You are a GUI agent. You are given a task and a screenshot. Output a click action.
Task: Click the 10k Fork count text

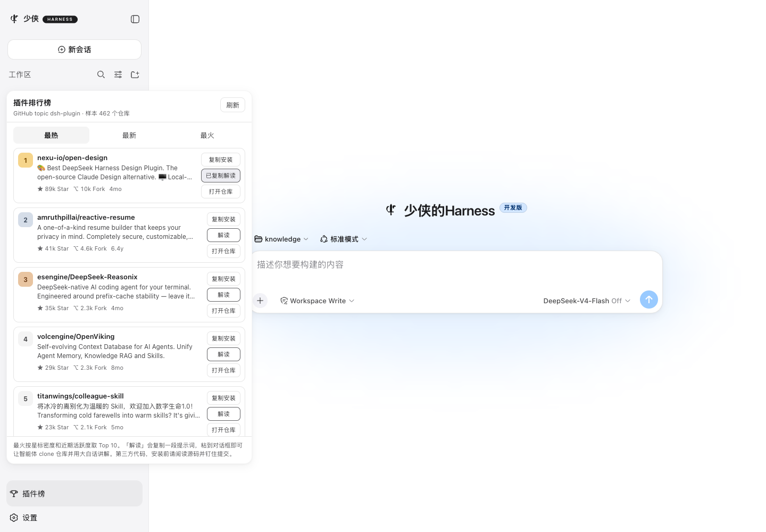[x=89, y=189]
